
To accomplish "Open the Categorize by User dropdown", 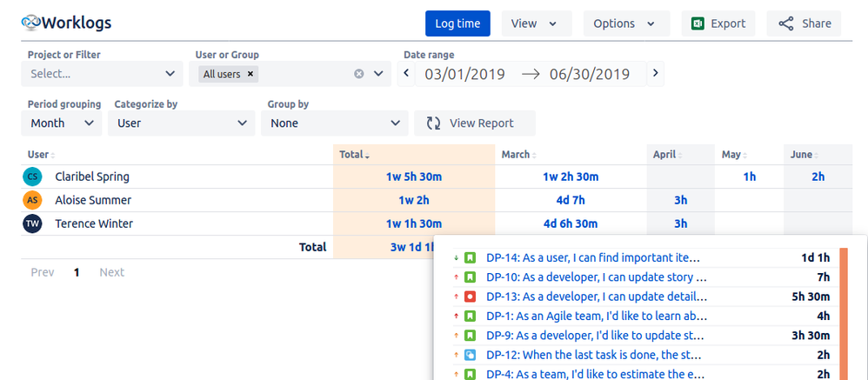I will [182, 123].
